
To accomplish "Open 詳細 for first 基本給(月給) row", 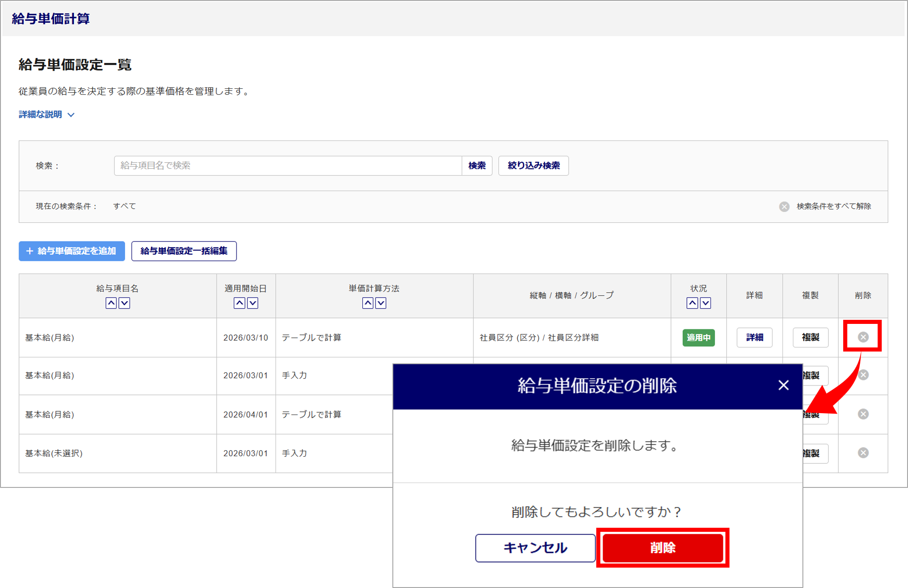I will 754,337.
